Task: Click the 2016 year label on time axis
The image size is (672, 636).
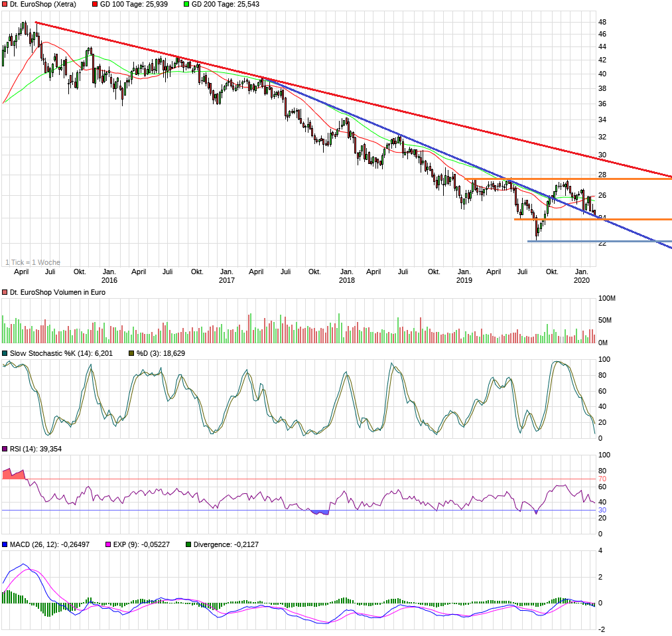Action: click(109, 280)
